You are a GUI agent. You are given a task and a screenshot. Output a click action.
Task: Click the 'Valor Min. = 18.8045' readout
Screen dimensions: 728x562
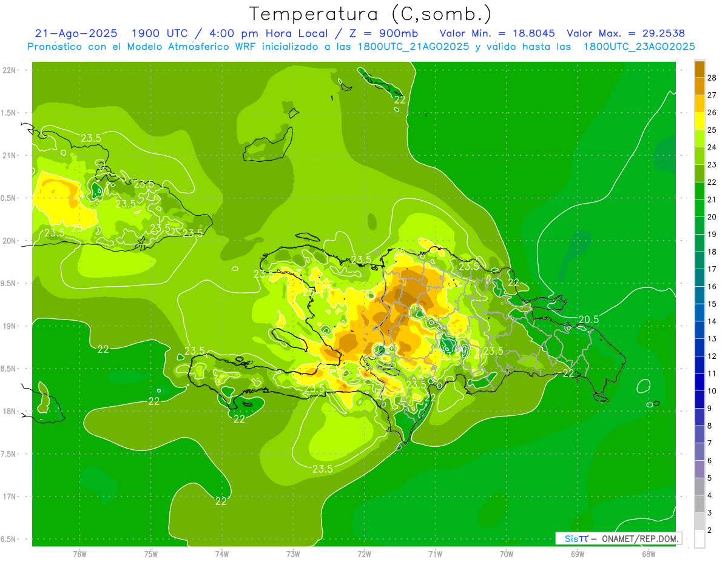pyautogui.click(x=497, y=33)
